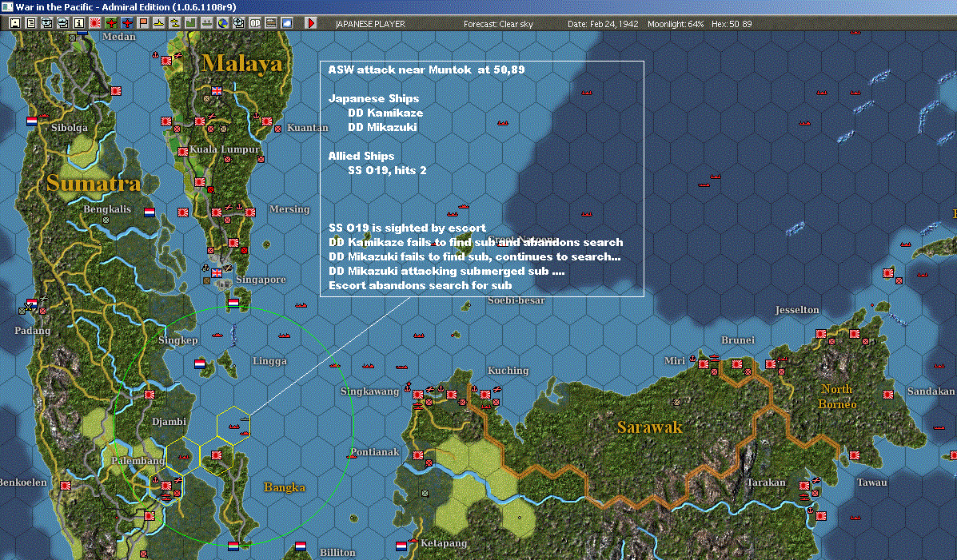Click the red plane on blue background icon

point(127,23)
